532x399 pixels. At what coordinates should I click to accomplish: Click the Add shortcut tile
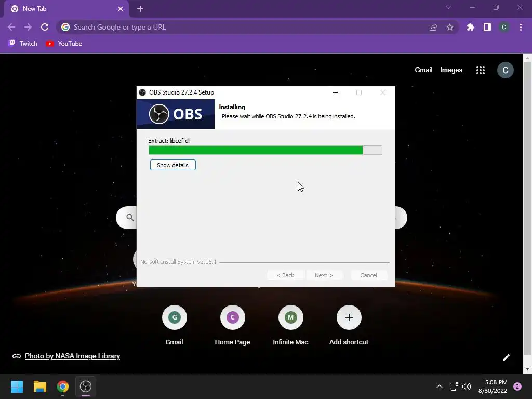(x=349, y=325)
